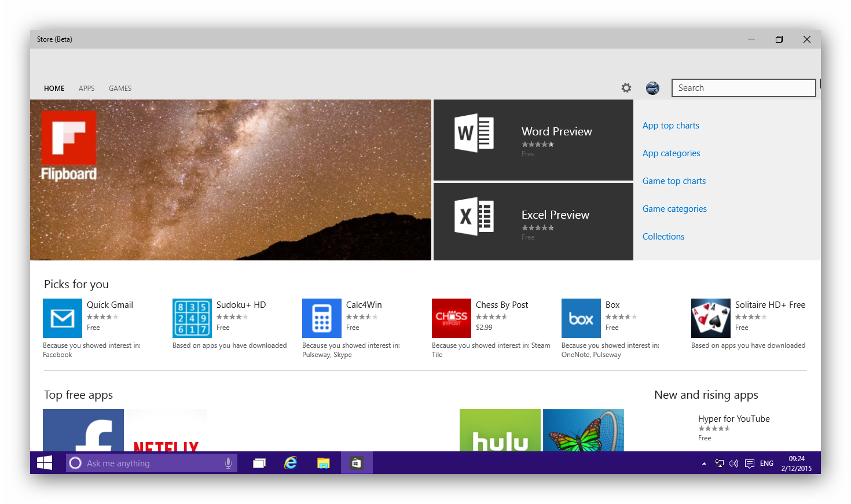Open the Game top charts link

coord(674,181)
